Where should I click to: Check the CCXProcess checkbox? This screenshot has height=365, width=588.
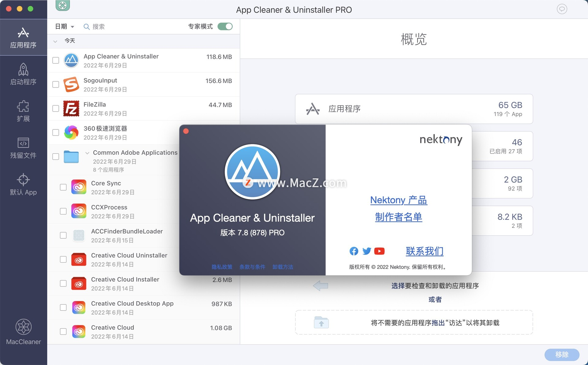[63, 211]
